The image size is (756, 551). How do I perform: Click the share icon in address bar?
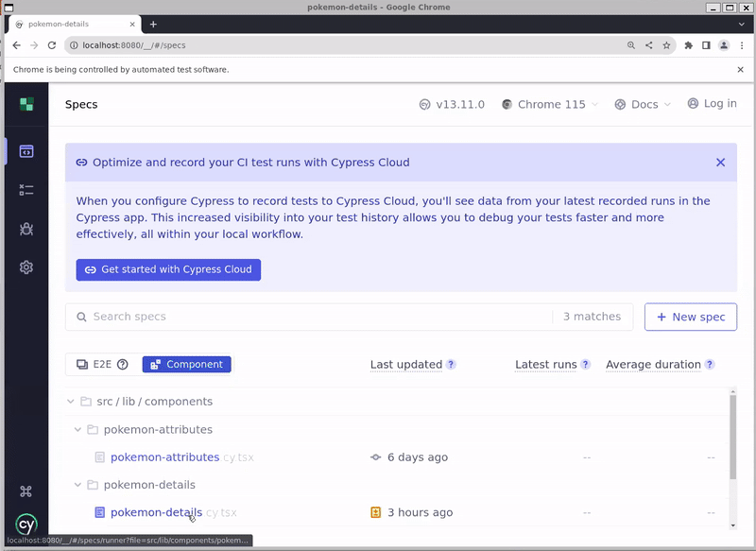(648, 45)
